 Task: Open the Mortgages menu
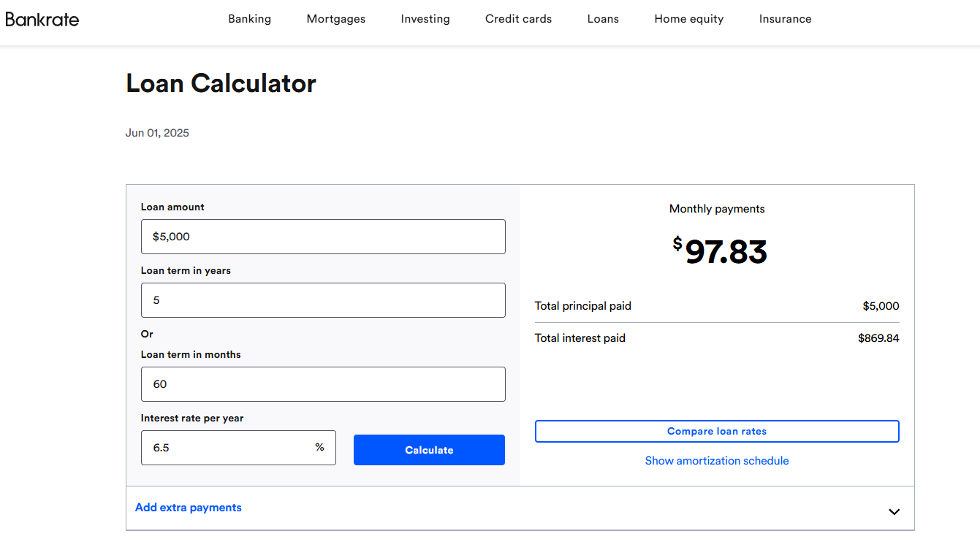336,19
